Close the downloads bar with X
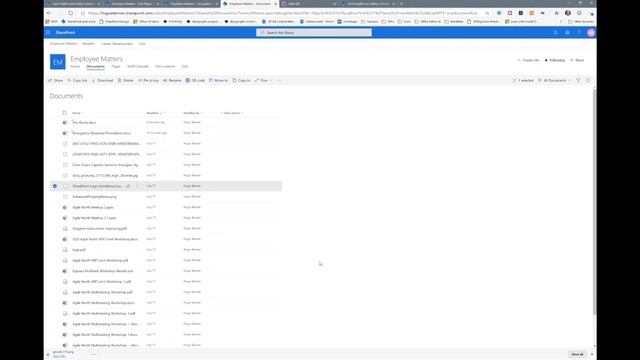The width and height of the screenshot is (640, 360). (x=592, y=354)
